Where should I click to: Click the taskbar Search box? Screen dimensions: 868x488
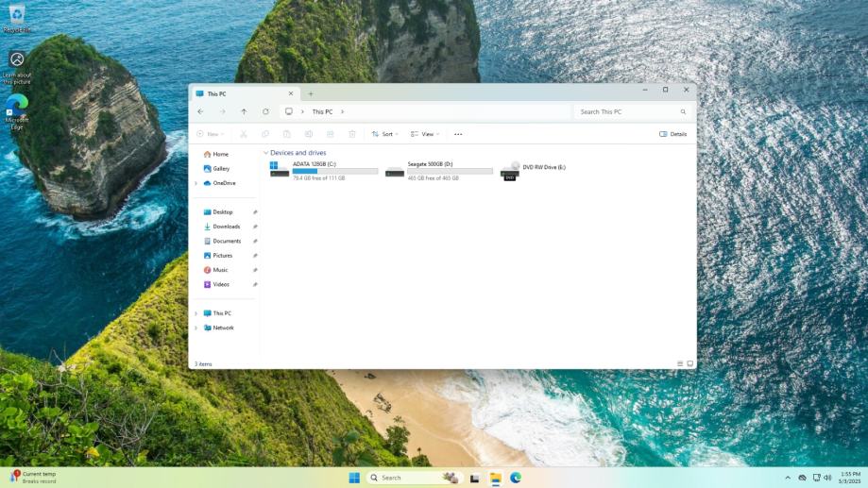414,478
